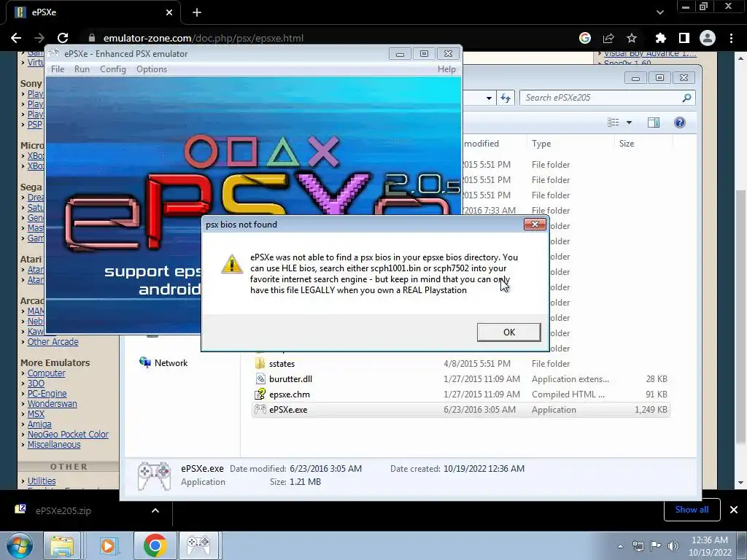The width and height of the screenshot is (747, 560).
Task: Open the Options menu in ePSXe
Action: click(152, 69)
